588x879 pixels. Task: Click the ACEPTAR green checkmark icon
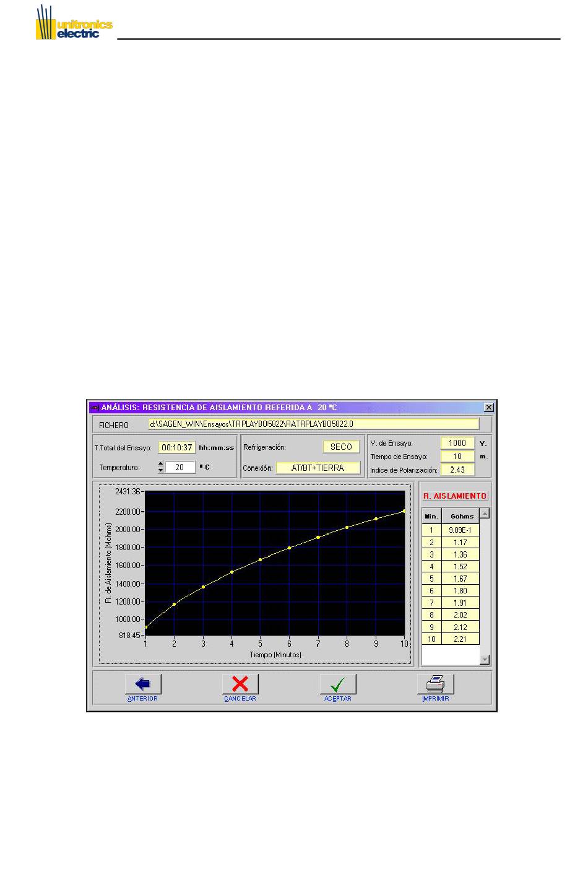[338, 684]
